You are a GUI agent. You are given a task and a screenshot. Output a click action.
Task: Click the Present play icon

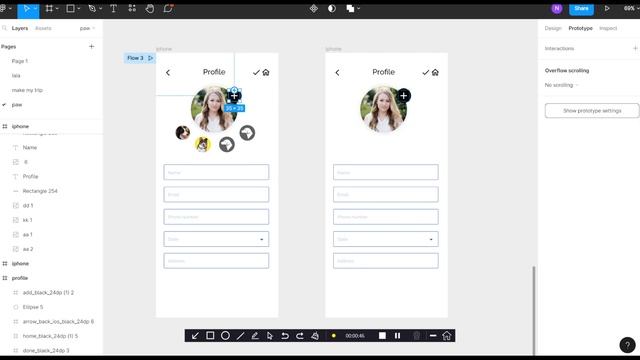click(607, 9)
